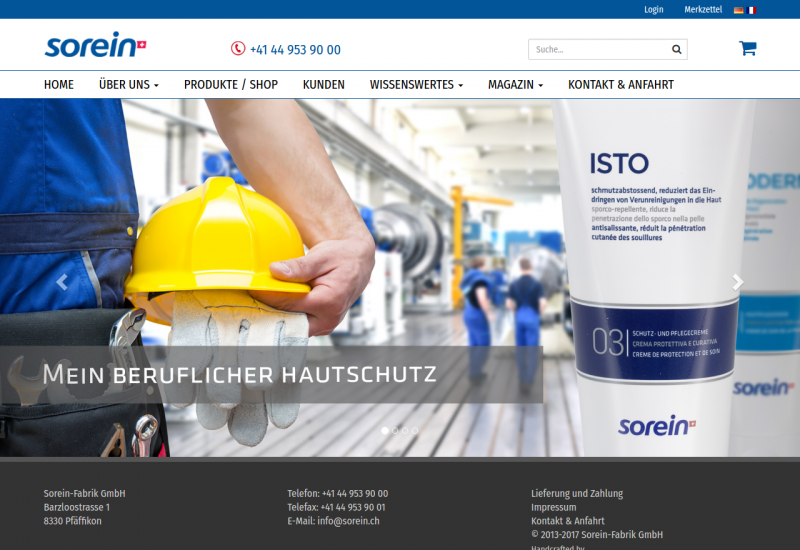Switch language via German flag
The width and height of the screenshot is (800, 550).
point(738,10)
